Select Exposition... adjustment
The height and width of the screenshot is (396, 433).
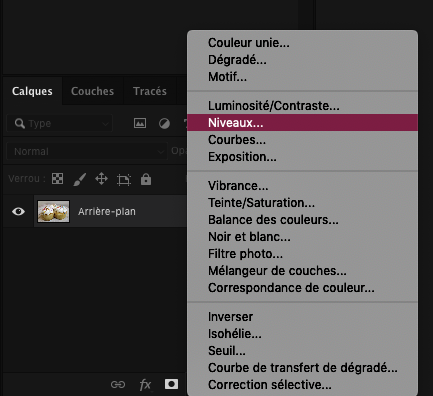click(302, 157)
